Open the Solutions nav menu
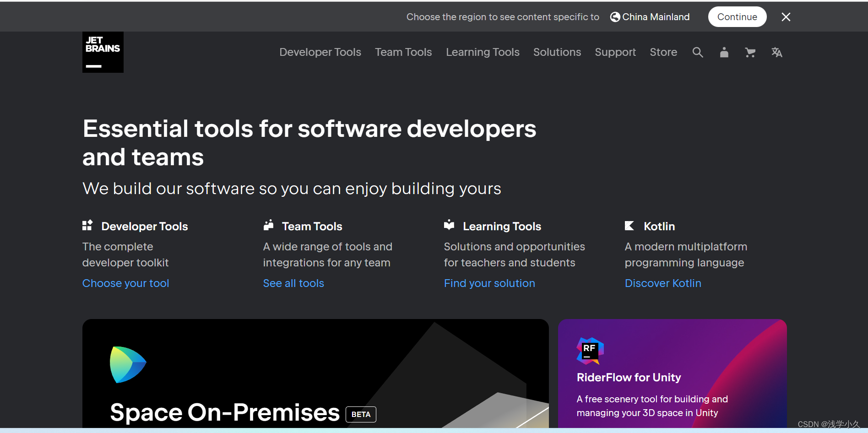The image size is (868, 433). click(x=557, y=52)
